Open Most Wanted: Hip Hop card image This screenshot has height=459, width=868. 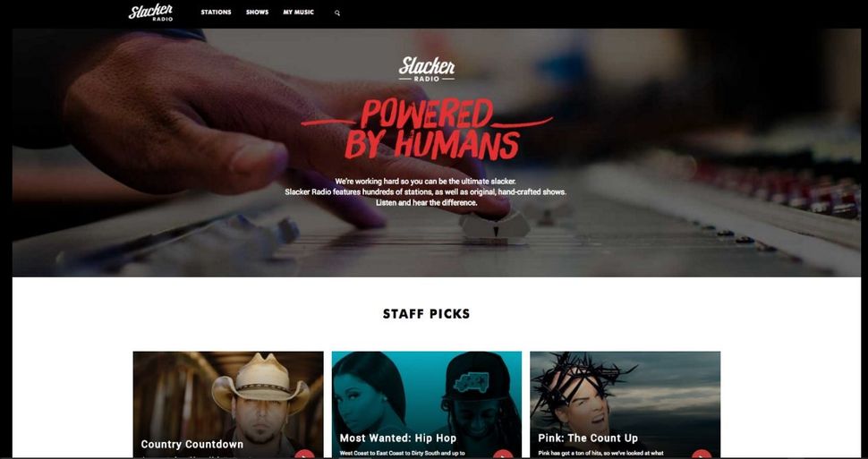(x=426, y=404)
